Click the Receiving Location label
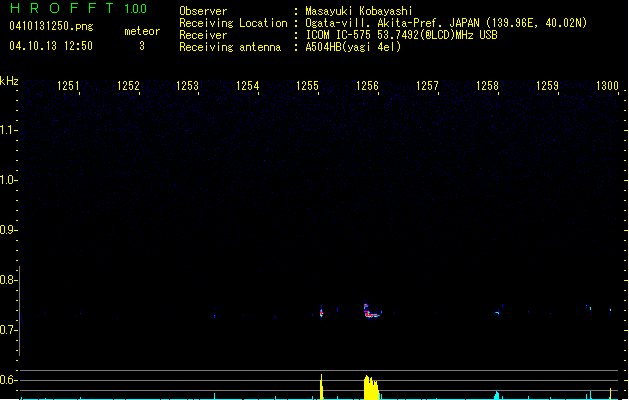 coord(233,23)
